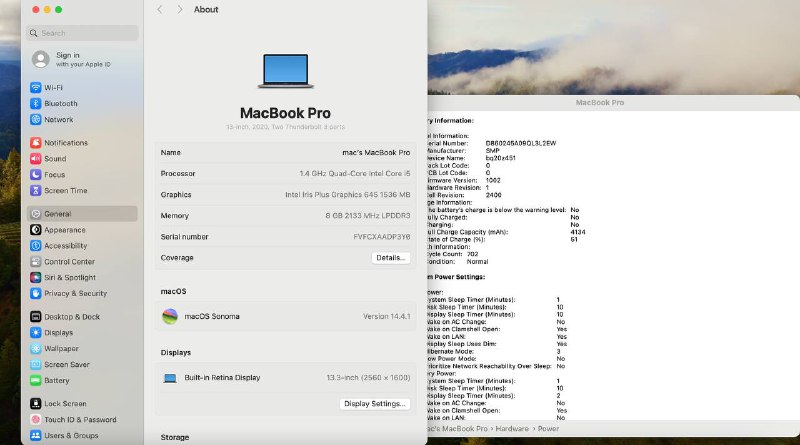The height and width of the screenshot is (445, 800).
Task: Select the Siri & Spotlight icon
Action: 36,278
